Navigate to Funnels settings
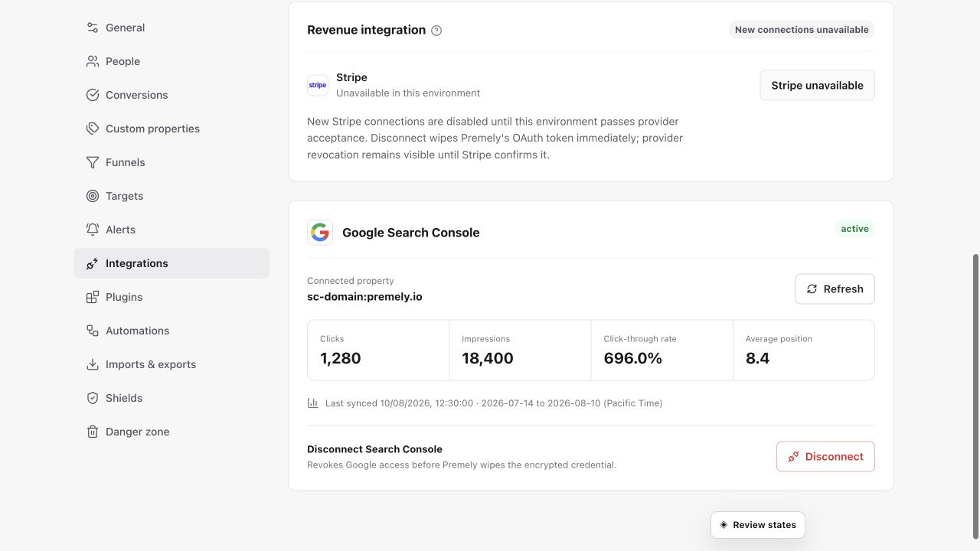The height and width of the screenshot is (551, 980). coord(171,162)
